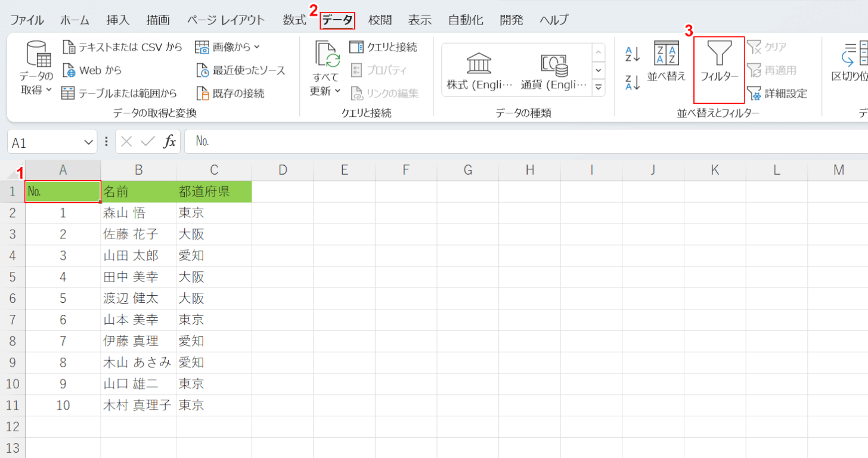868x458 pixels.
Task: Expand the Name Box dropdown
Action: click(88, 142)
